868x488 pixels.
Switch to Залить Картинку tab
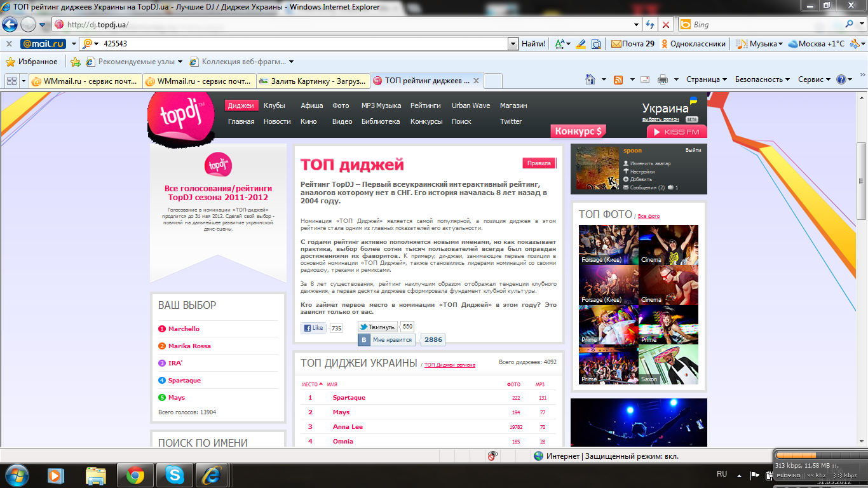click(313, 81)
